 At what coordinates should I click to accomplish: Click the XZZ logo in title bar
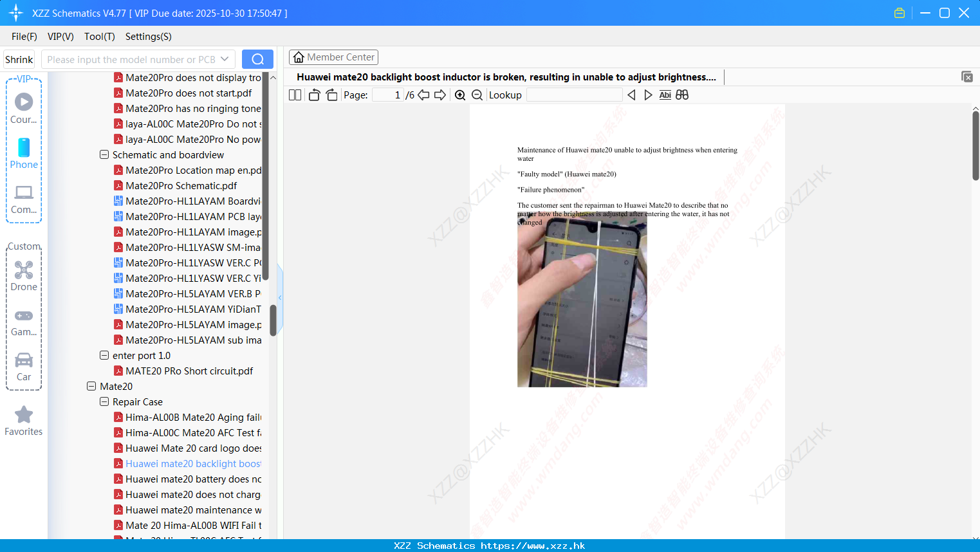16,13
